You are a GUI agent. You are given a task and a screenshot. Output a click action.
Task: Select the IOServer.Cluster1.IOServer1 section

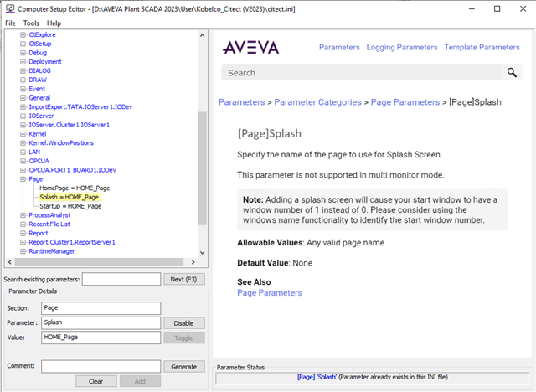(69, 125)
